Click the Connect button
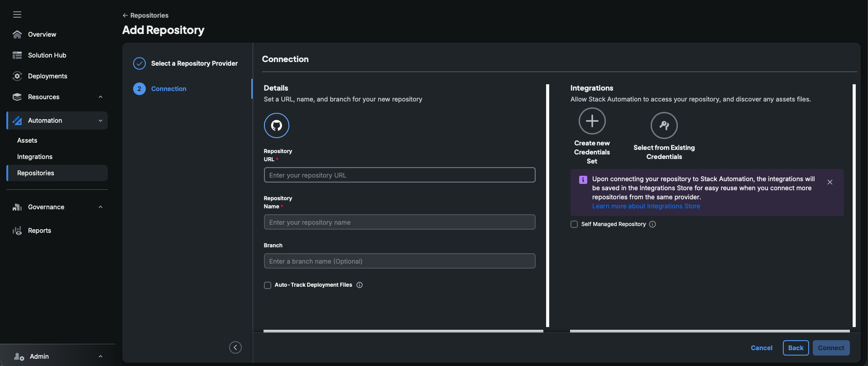Viewport: 868px width, 366px height. (x=831, y=348)
